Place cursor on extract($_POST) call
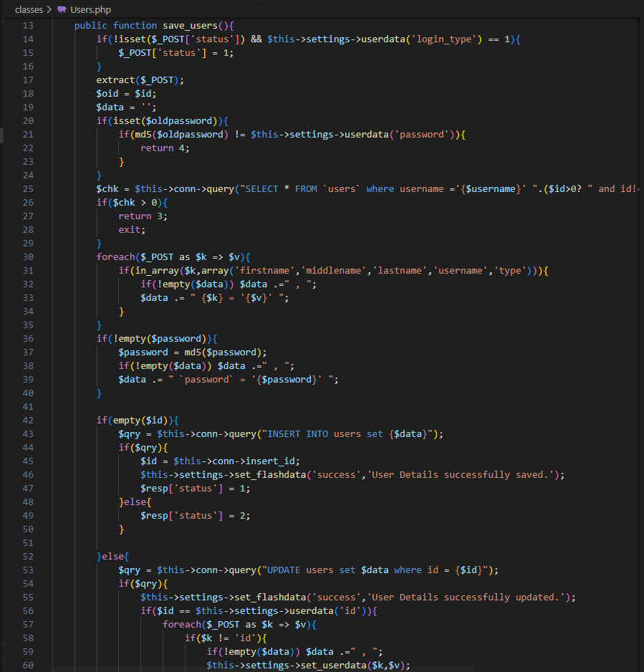Screen dimensions: 644x672 point(140,80)
